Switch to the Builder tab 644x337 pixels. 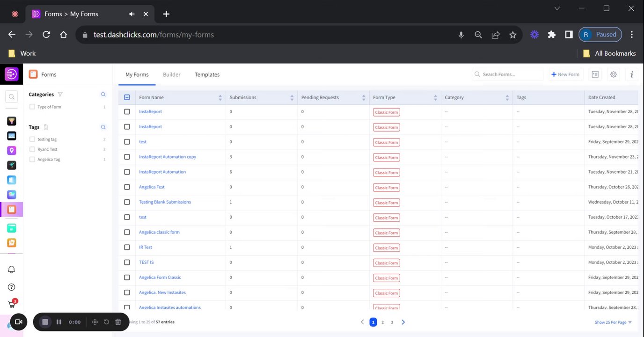[x=171, y=74]
